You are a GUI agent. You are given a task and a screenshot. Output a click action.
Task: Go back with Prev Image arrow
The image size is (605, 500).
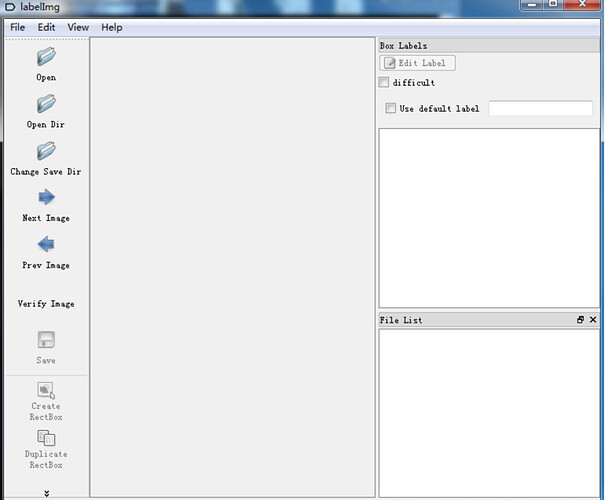point(46,244)
